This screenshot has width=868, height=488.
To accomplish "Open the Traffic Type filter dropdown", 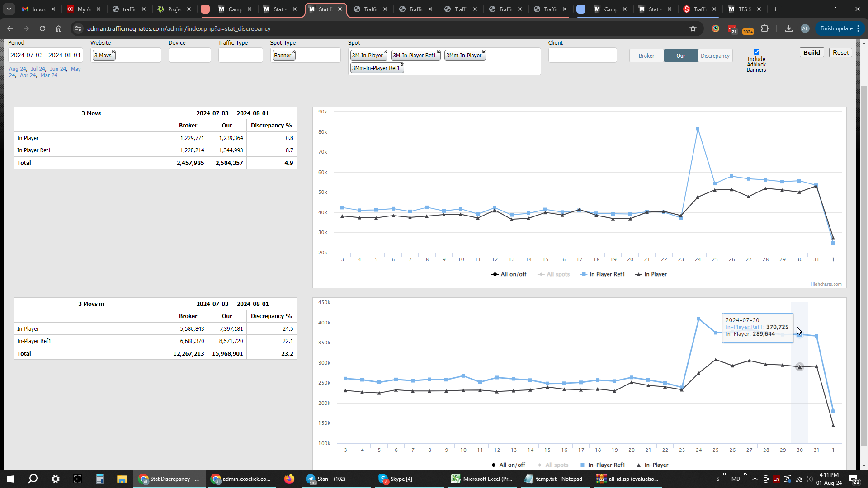I will pyautogui.click(x=240, y=55).
